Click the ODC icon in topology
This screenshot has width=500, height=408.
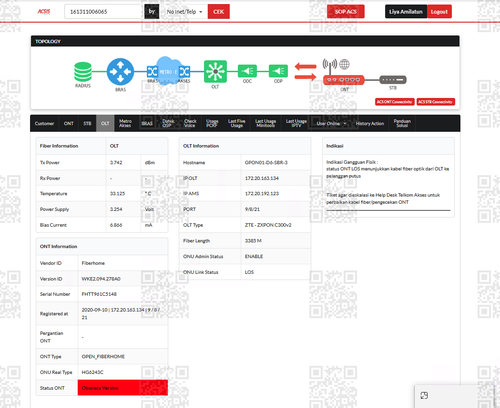(x=247, y=71)
